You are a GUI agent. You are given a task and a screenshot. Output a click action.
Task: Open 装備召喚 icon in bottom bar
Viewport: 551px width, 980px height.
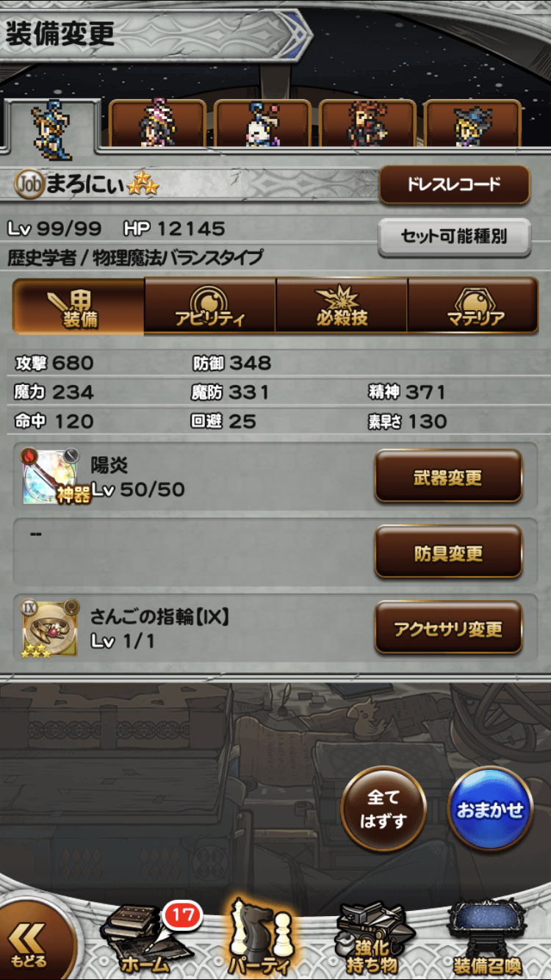tap(486, 940)
